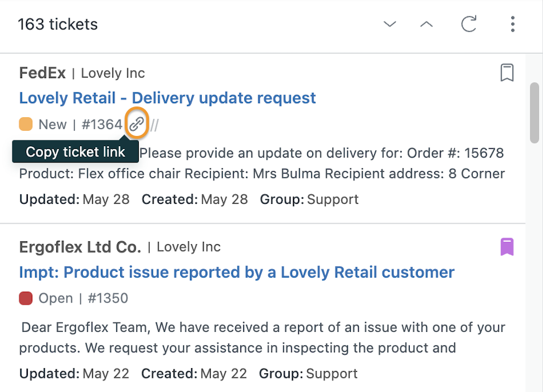Screen dimensions: 543x392
Task: Remove purple bookmark from Ergoflex ticket
Action: point(507,246)
